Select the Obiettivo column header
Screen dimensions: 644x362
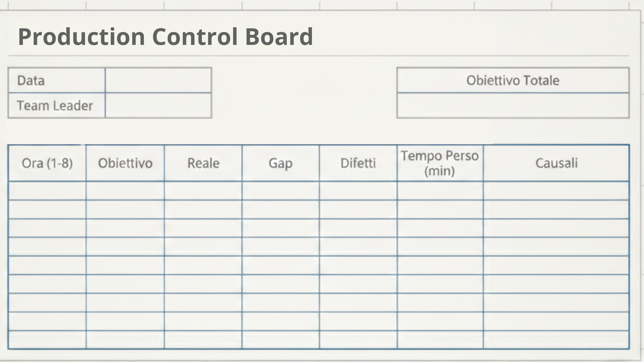tap(125, 163)
